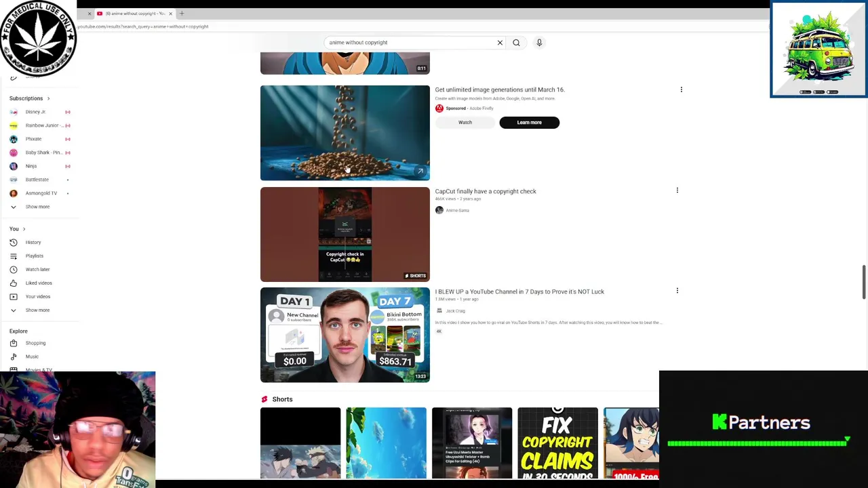
Task: Click Jack Craig channel avatar icon
Action: pos(439,311)
